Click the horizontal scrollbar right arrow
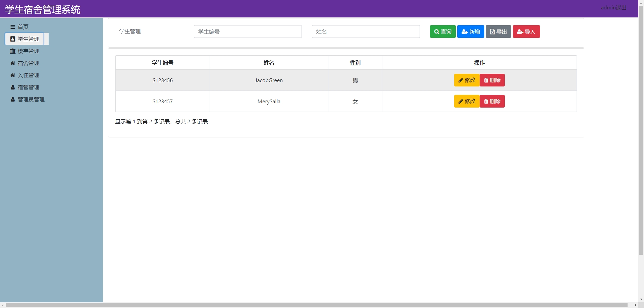 click(x=635, y=305)
